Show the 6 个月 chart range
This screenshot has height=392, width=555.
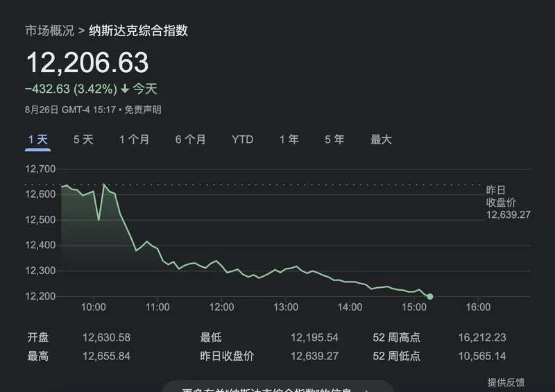pos(190,139)
